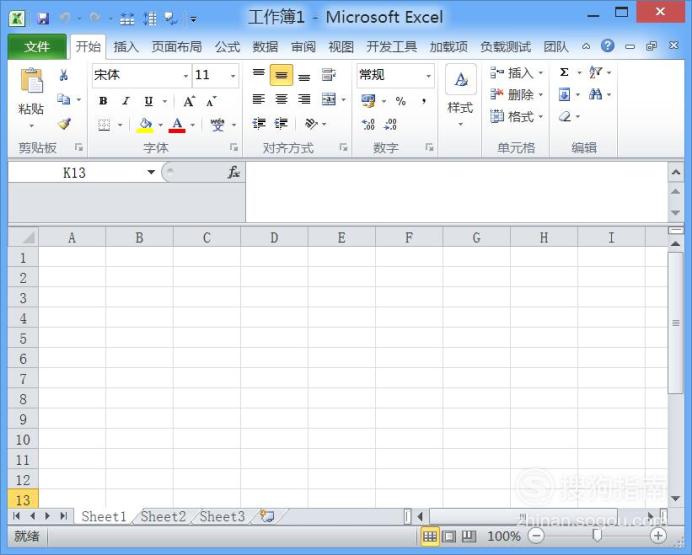Open the Customize Quick Access Toolbar dropdown
692x555 pixels.
(x=193, y=19)
